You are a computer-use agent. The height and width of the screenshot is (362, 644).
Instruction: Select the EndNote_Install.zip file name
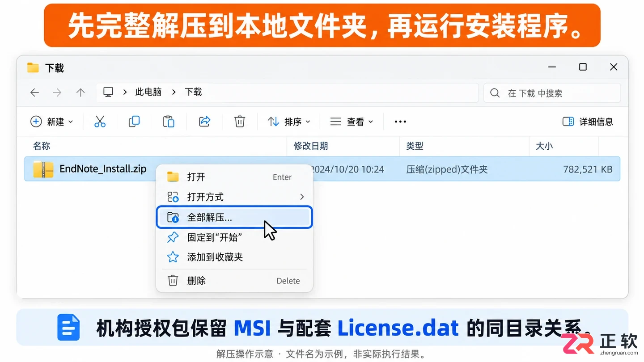pos(103,169)
